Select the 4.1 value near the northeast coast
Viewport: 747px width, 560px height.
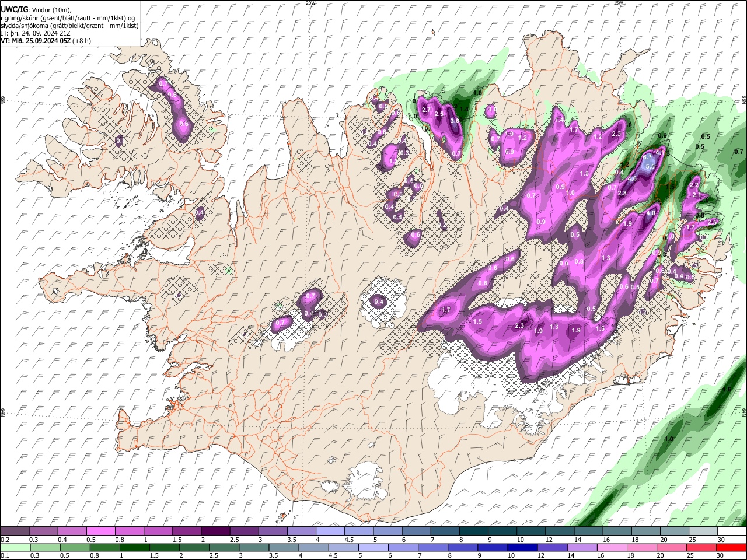(661, 152)
